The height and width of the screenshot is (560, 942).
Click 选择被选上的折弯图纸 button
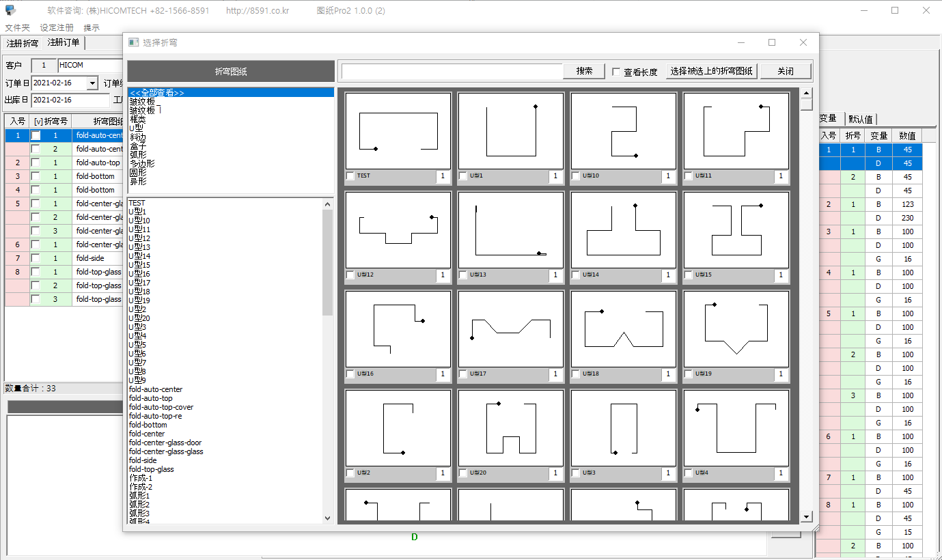[711, 71]
